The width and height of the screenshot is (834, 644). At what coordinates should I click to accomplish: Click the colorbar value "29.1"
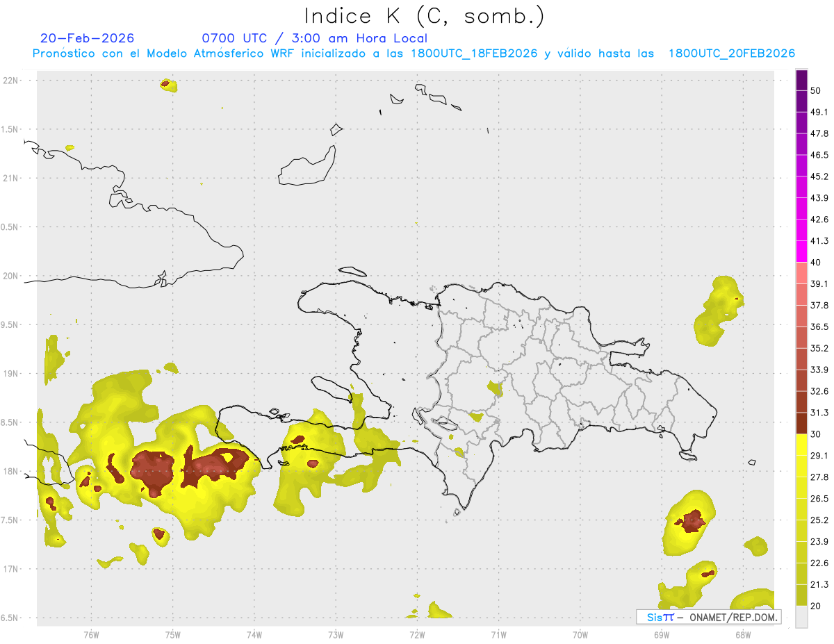(819, 456)
